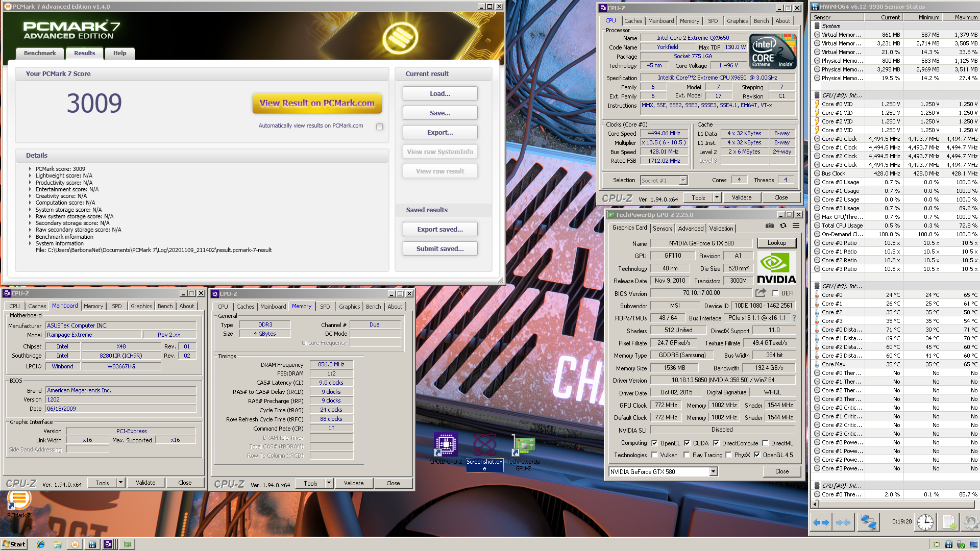Open SPD tab in CPU-Z Memory window

[325, 307]
